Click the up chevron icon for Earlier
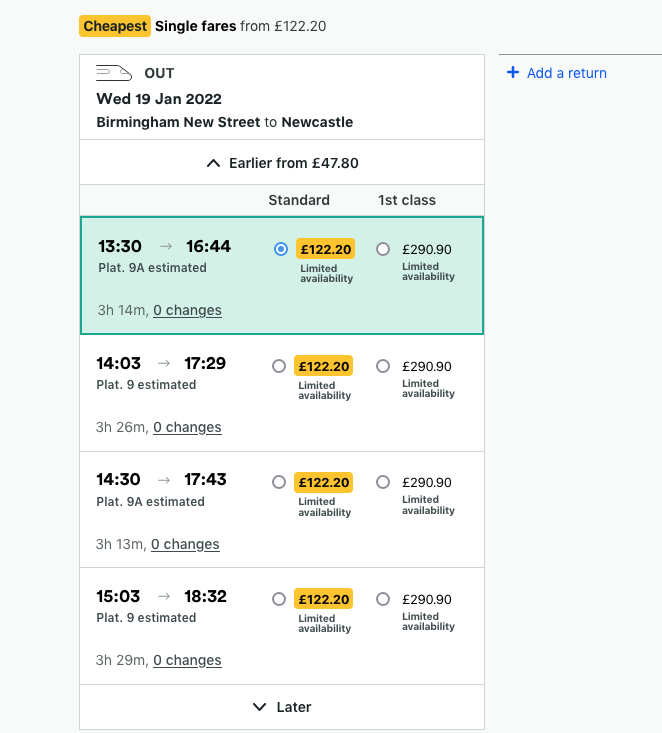 pyautogui.click(x=213, y=163)
